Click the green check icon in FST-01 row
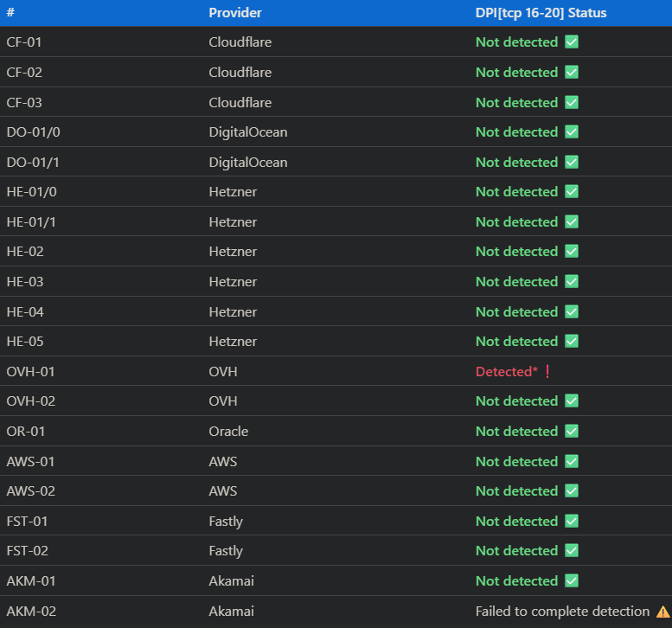Screen dimensions: 672x628 (x=572, y=521)
